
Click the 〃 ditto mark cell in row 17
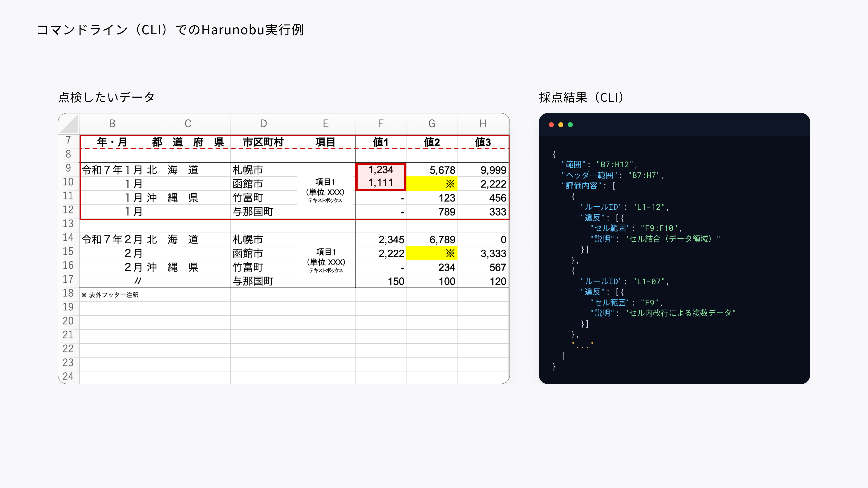pyautogui.click(x=112, y=281)
